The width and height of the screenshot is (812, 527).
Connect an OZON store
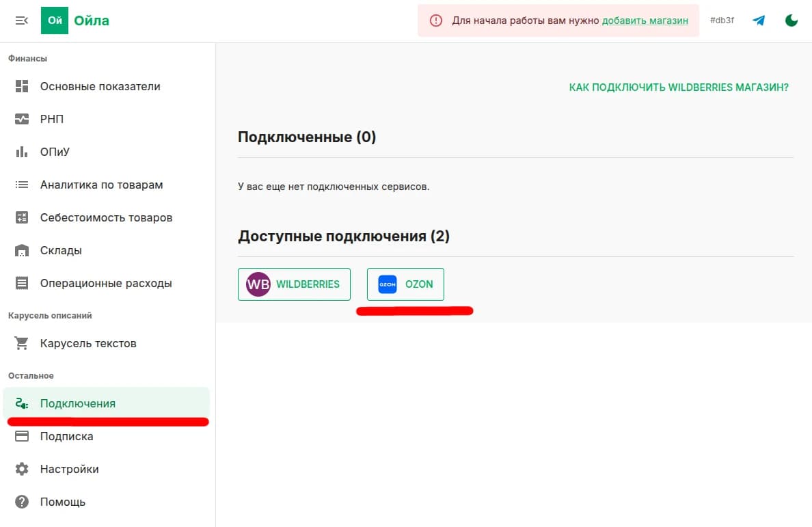pyautogui.click(x=405, y=284)
